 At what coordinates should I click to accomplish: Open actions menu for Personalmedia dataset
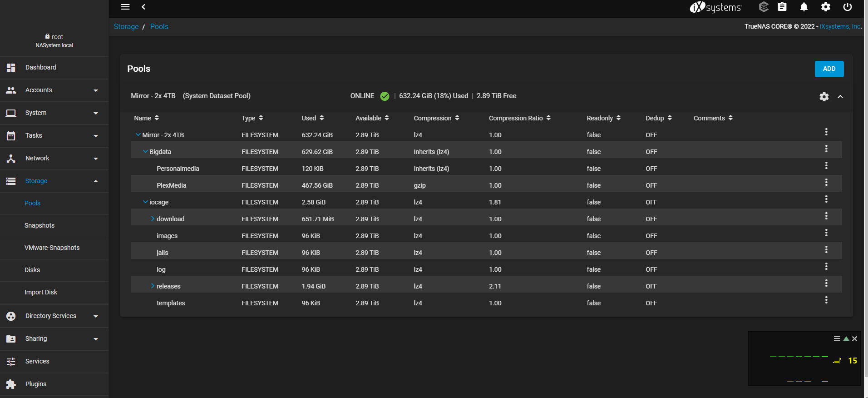click(826, 165)
